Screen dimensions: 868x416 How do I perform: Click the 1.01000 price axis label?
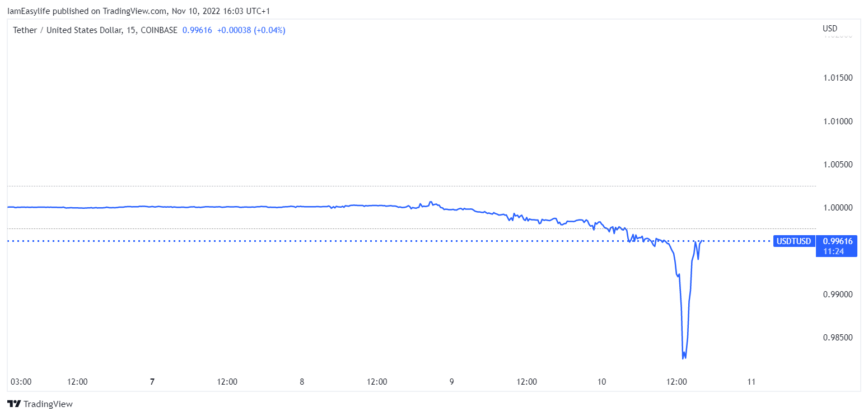(838, 121)
